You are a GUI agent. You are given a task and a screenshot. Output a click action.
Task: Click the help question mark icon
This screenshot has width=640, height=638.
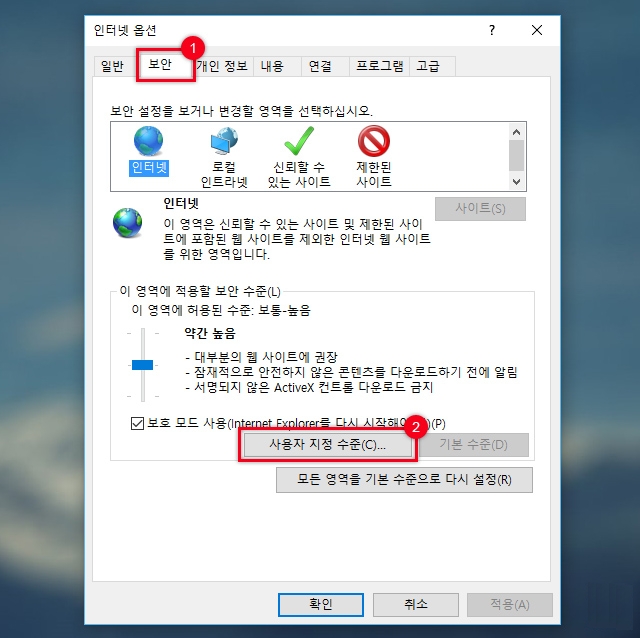(492, 30)
